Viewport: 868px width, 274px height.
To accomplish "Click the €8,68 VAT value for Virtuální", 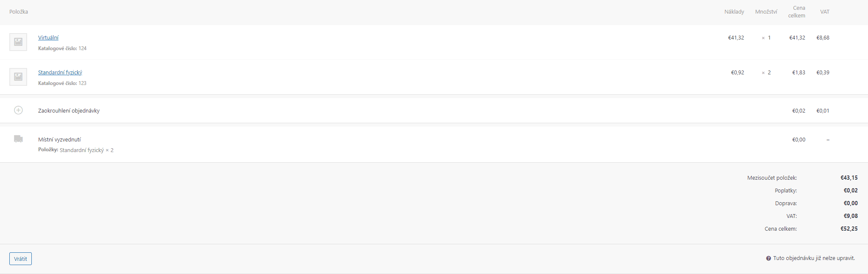I will pyautogui.click(x=823, y=38).
